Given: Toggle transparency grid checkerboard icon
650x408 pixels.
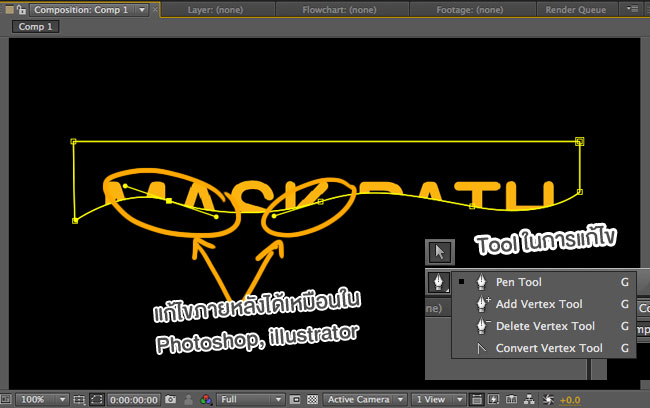Looking at the screenshot, I should click(313, 400).
